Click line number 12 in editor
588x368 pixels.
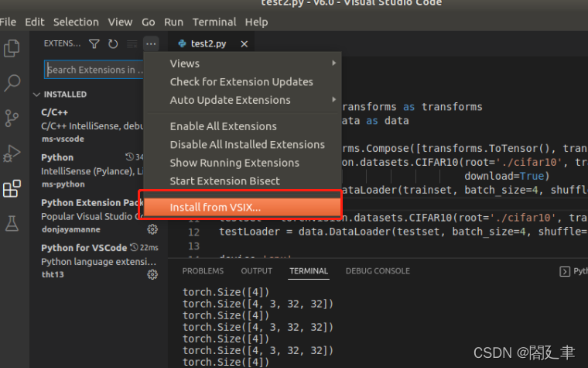[x=194, y=232]
